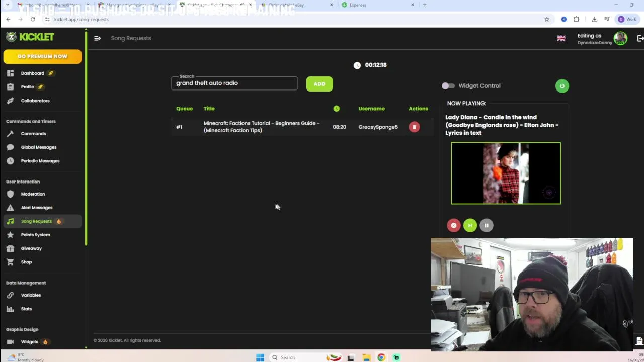644x362 pixels.
Task: Open the DynodazeDanny user avatar menu
Action: click(x=620, y=38)
